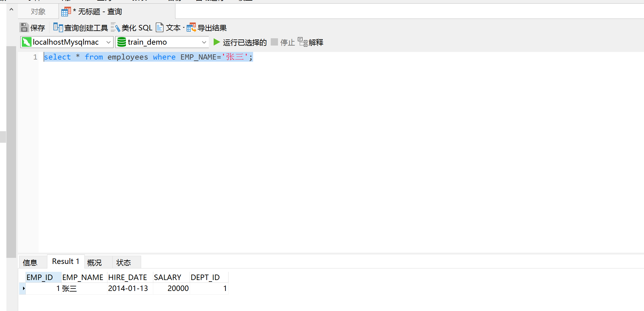Click the DEPT_ID column header

tap(209, 277)
